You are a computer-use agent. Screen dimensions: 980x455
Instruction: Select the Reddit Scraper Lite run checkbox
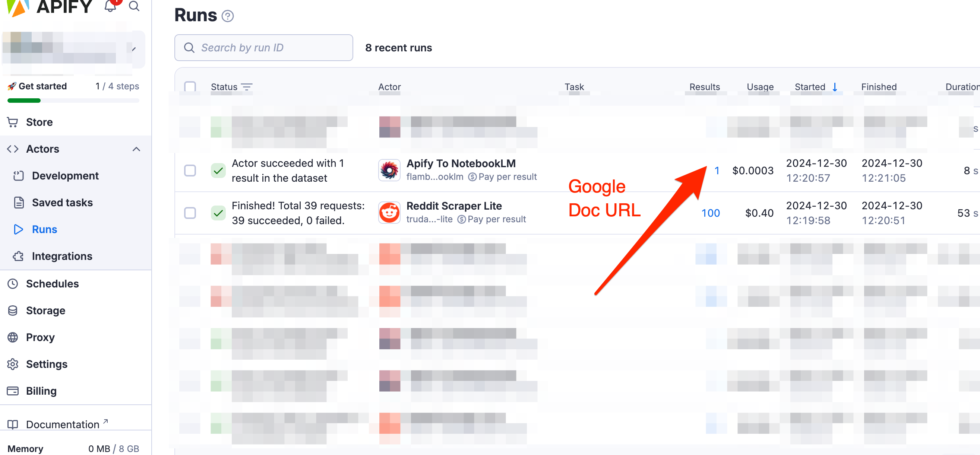pyautogui.click(x=190, y=213)
